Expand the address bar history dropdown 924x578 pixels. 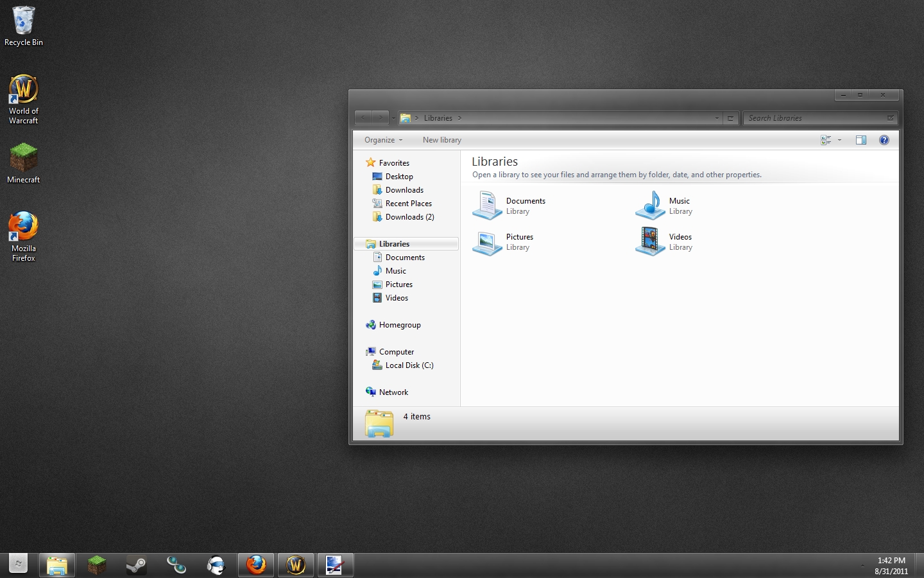coord(717,118)
